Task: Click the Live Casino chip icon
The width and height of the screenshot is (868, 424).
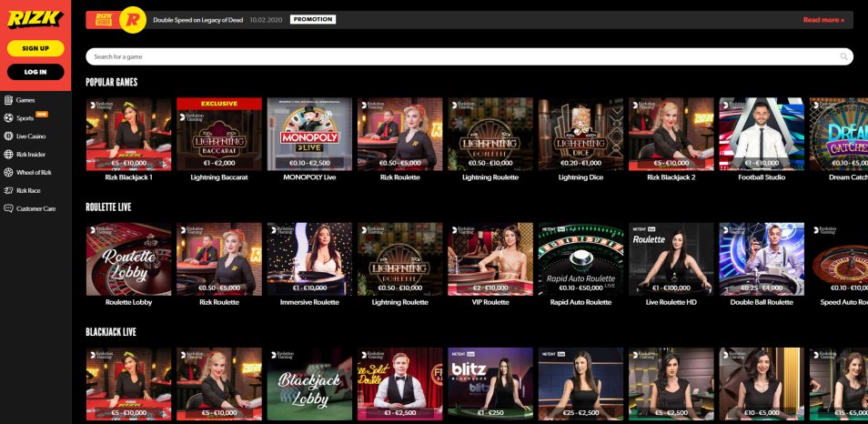Action: (8, 136)
